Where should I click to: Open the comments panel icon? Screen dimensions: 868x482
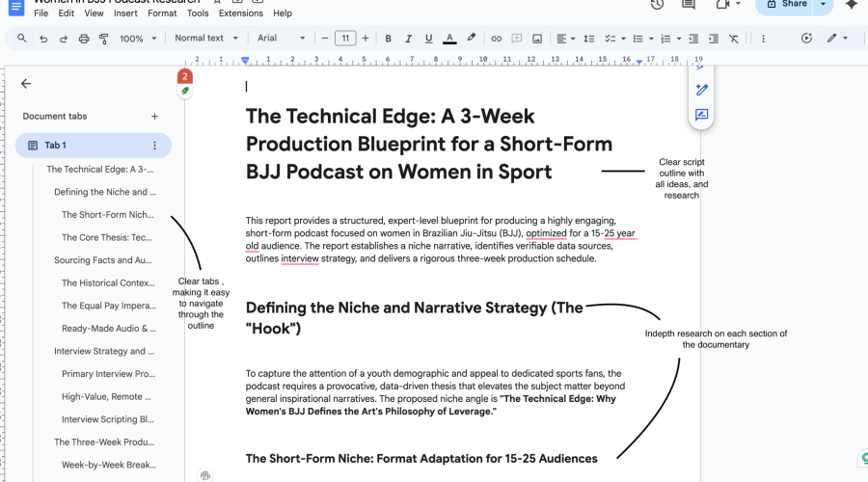(689, 5)
